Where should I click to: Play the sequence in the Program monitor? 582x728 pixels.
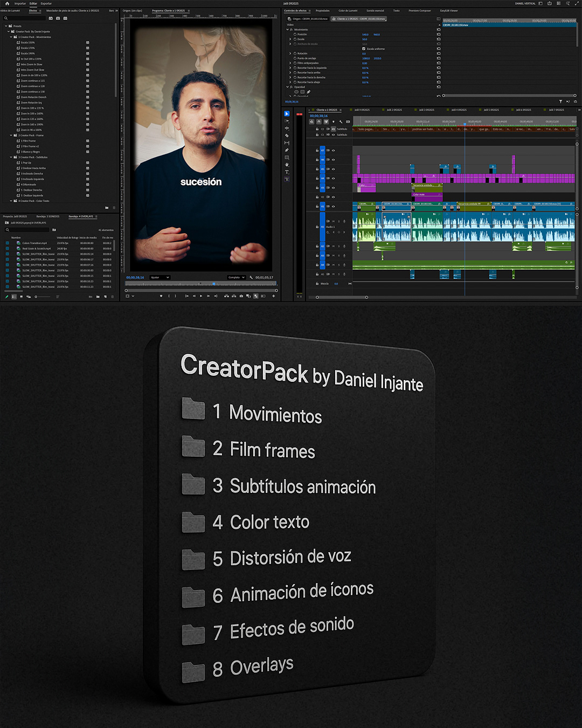201,296
